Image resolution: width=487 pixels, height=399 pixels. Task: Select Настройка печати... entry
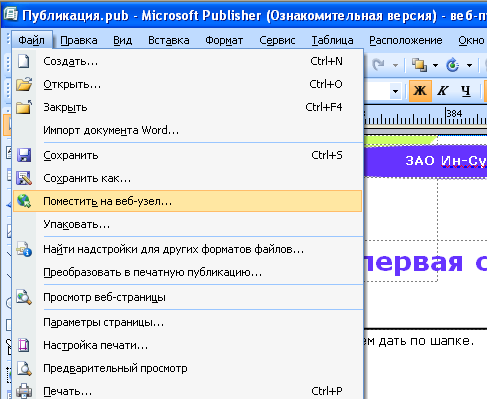click(x=187, y=345)
